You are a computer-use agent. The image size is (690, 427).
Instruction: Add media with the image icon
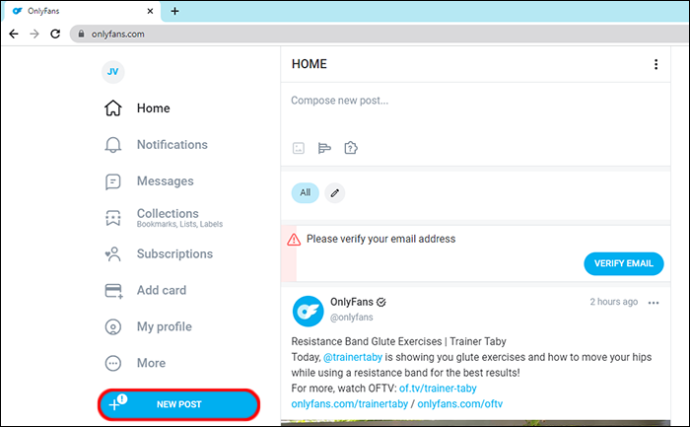click(x=298, y=148)
